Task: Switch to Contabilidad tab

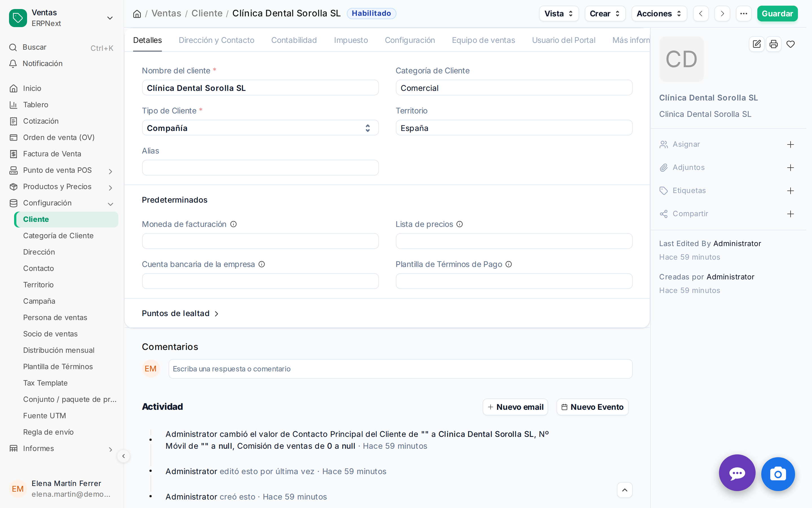Action: [x=294, y=40]
